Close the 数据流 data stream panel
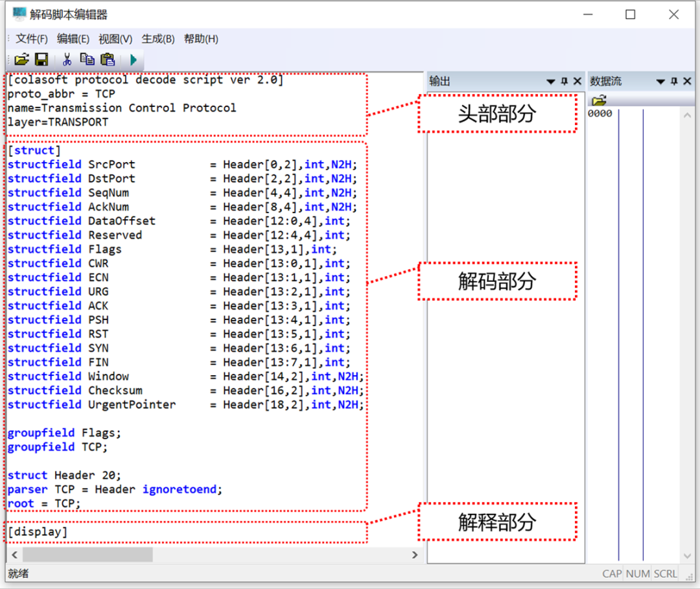Image resolution: width=700 pixels, height=589 pixels. [687, 82]
